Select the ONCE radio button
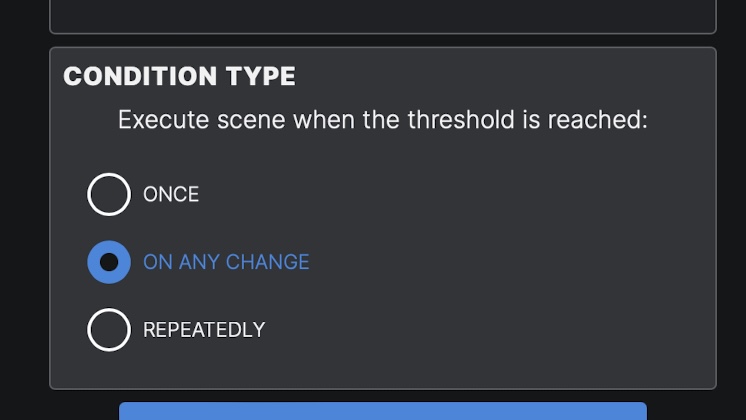Viewport: 746px width, 420px height. [109, 194]
